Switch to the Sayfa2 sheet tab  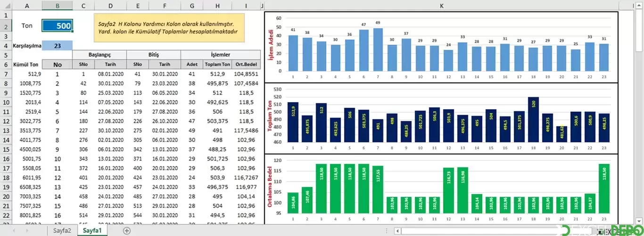click(62, 230)
